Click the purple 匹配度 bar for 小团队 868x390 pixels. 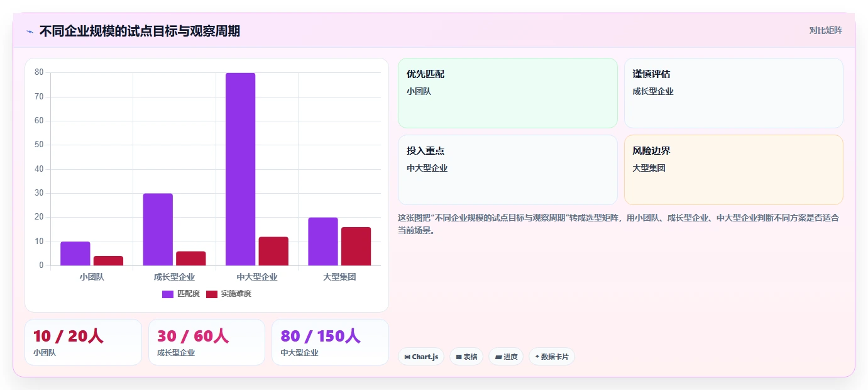click(75, 253)
